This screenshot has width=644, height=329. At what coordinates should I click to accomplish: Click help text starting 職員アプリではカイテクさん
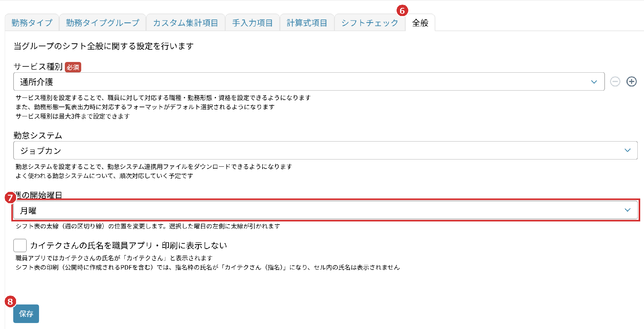[114, 258]
